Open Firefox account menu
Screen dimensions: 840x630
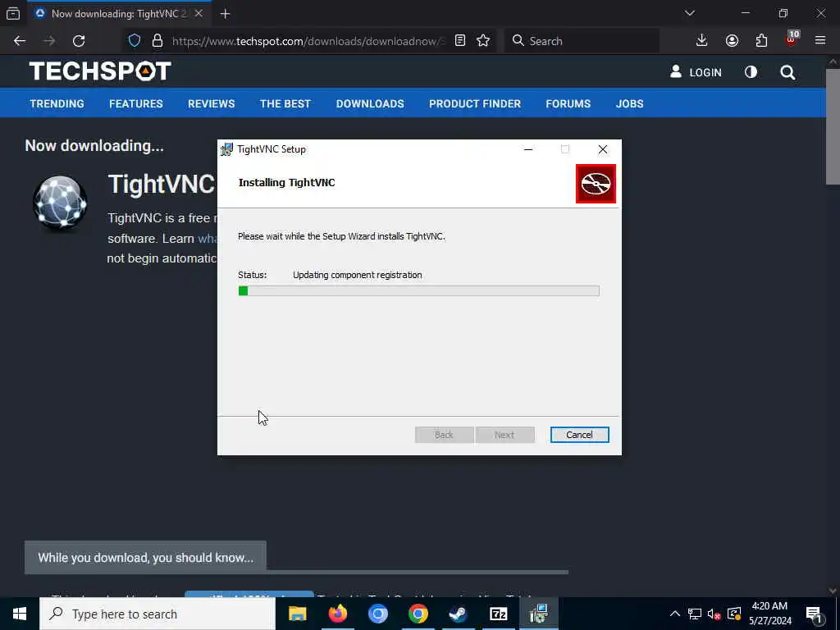(732, 41)
